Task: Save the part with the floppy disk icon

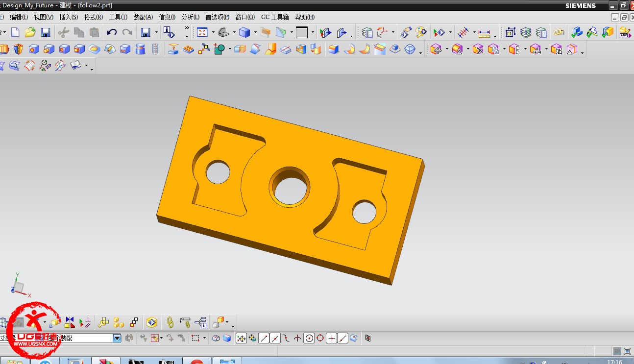Action: click(46, 33)
